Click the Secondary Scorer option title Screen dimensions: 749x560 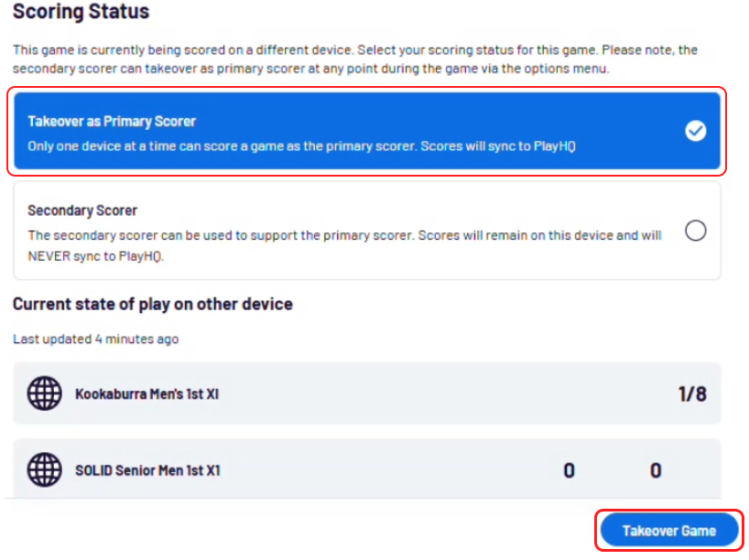click(x=82, y=210)
